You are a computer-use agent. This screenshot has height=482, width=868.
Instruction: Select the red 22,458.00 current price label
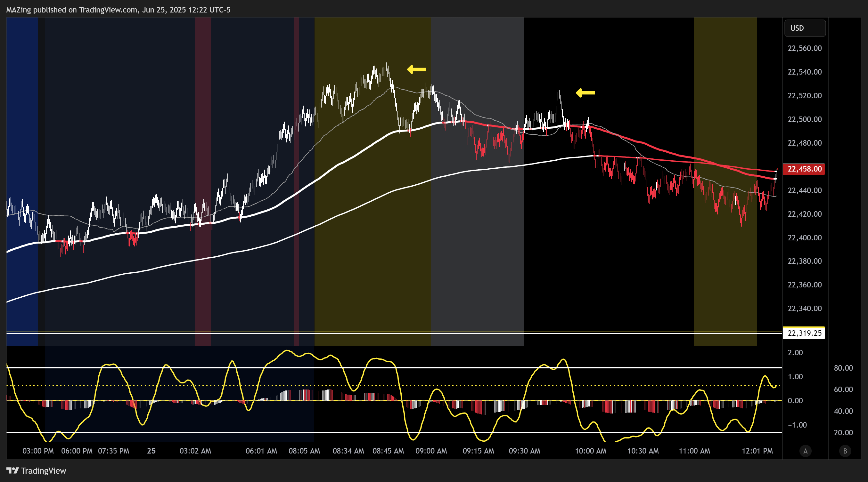(804, 169)
